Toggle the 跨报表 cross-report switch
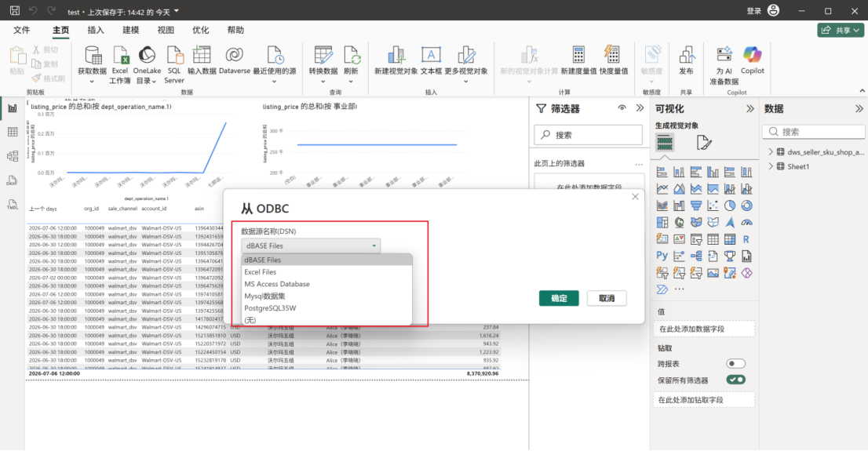 [735, 364]
